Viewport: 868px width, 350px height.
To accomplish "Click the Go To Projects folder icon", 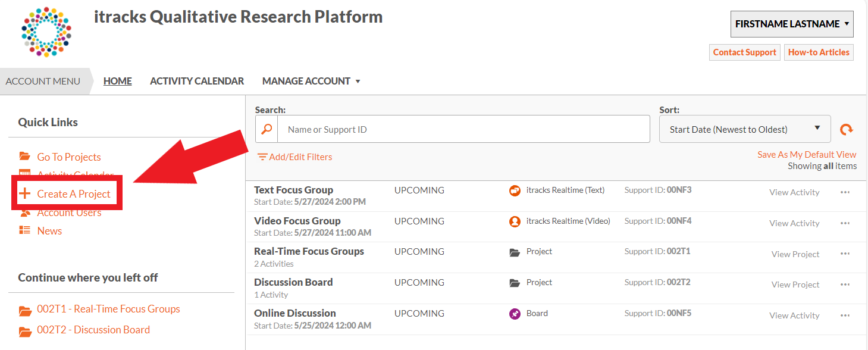I will (x=24, y=157).
